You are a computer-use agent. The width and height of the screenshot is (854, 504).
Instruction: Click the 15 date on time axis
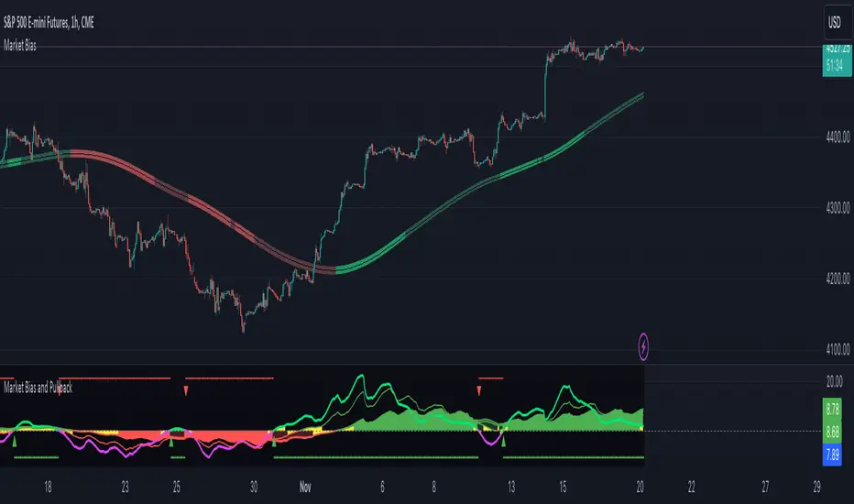coord(563,488)
